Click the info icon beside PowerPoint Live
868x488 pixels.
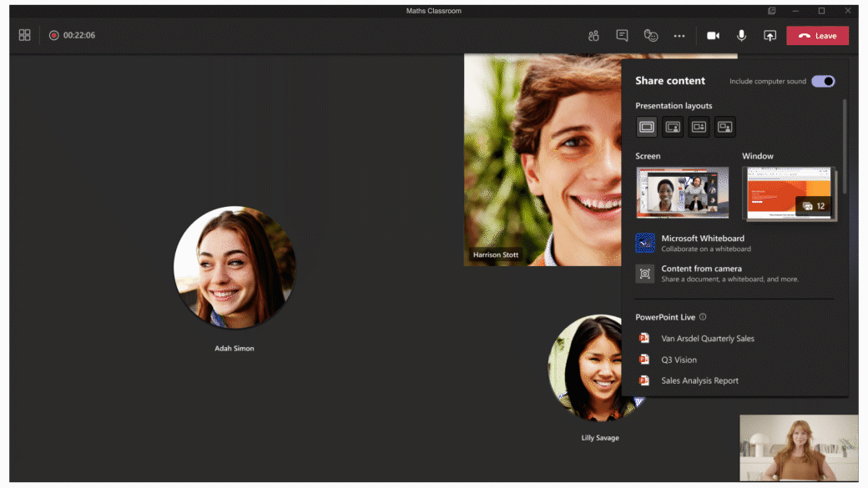point(703,317)
